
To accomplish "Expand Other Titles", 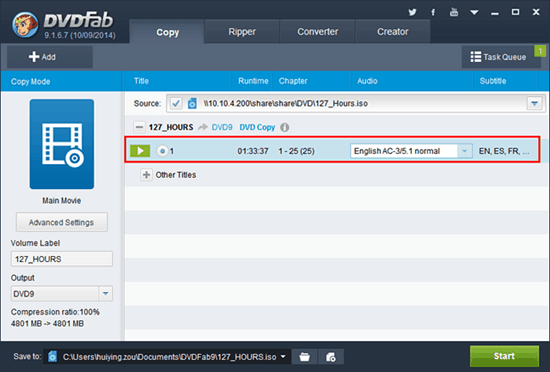I will 146,175.
